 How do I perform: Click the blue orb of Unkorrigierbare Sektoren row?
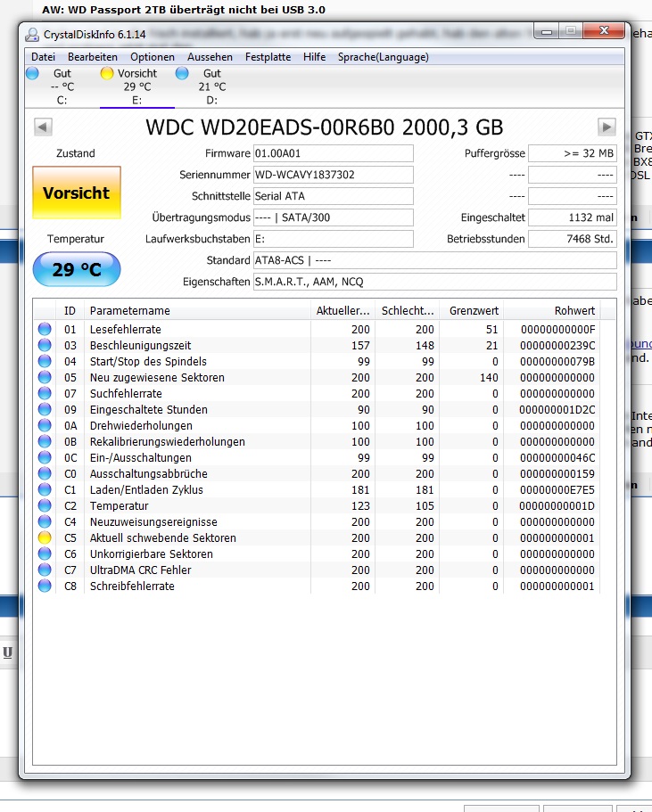click(x=45, y=554)
